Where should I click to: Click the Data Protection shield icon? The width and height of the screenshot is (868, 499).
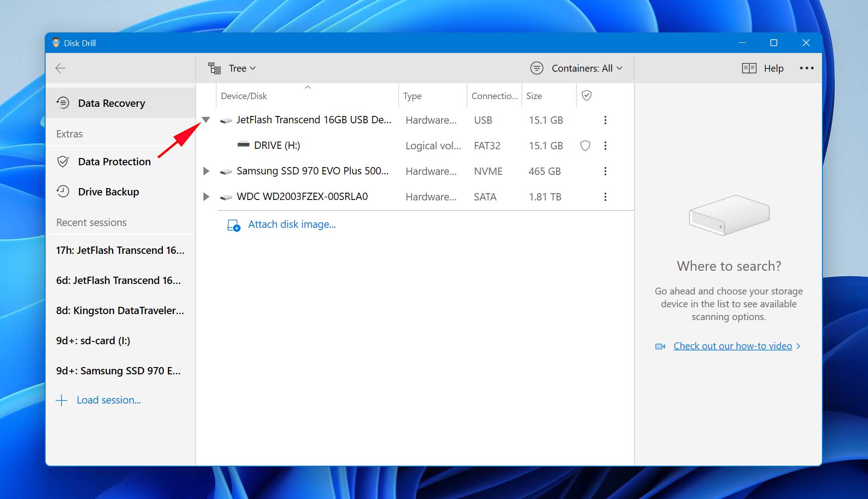click(x=63, y=162)
